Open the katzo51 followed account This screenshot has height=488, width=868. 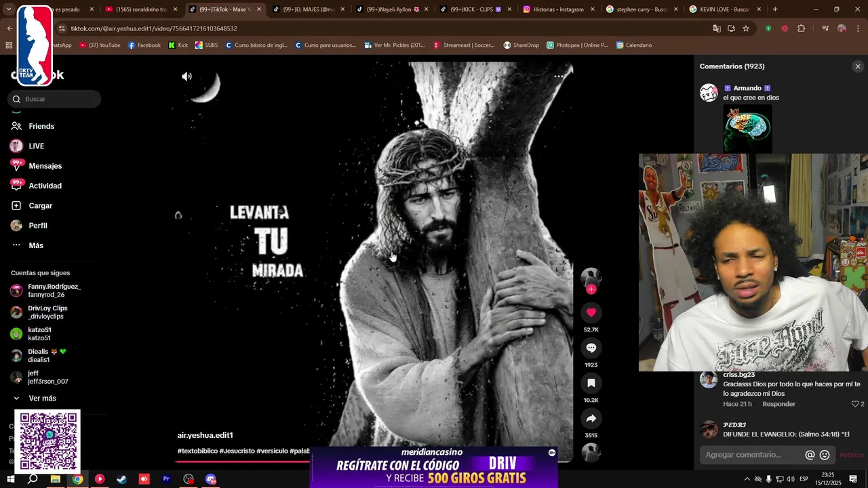pyautogui.click(x=39, y=333)
